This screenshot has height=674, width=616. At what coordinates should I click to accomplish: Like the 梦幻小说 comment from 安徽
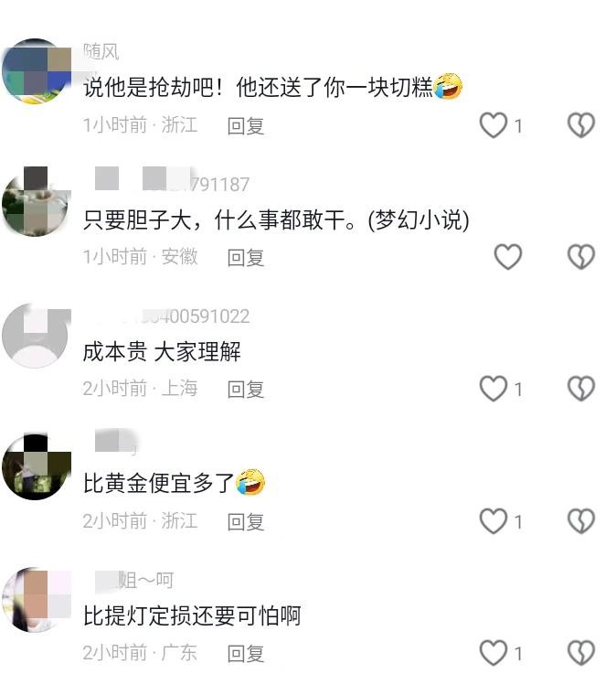(508, 257)
